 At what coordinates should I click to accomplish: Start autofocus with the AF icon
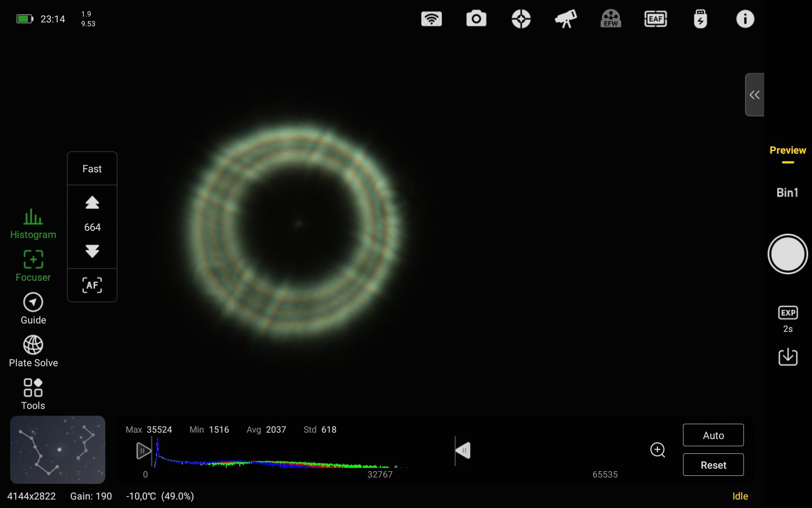coord(92,285)
